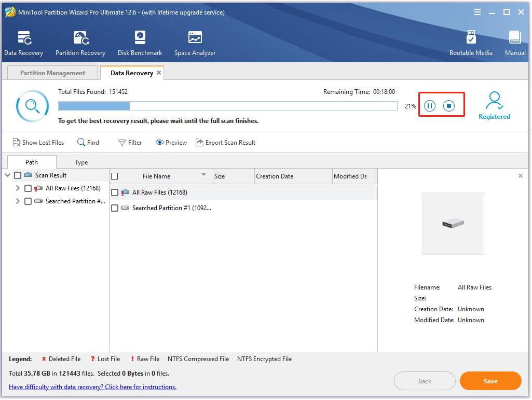Screen dimensions: 532x400
Task: Click the Save button
Action: coord(490,381)
